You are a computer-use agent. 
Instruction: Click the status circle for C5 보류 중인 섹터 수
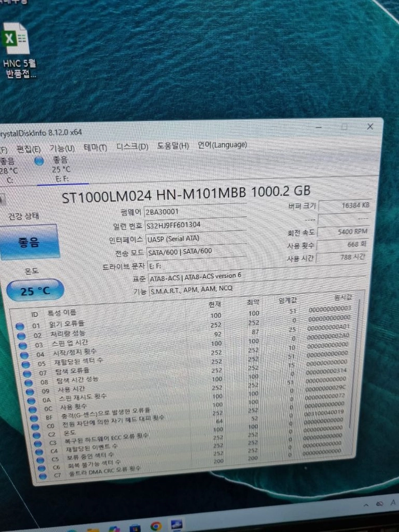(40, 460)
